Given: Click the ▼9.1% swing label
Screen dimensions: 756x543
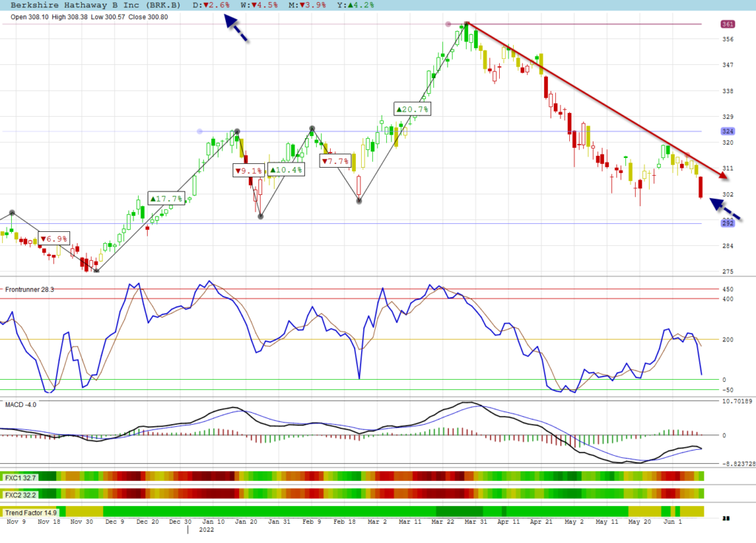Looking at the screenshot, I should (x=249, y=171).
